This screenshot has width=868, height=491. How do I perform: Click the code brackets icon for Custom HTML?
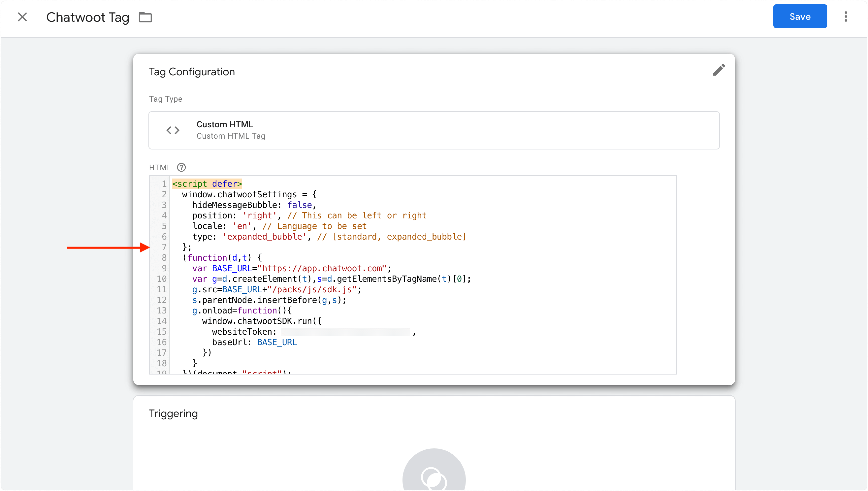pyautogui.click(x=173, y=130)
